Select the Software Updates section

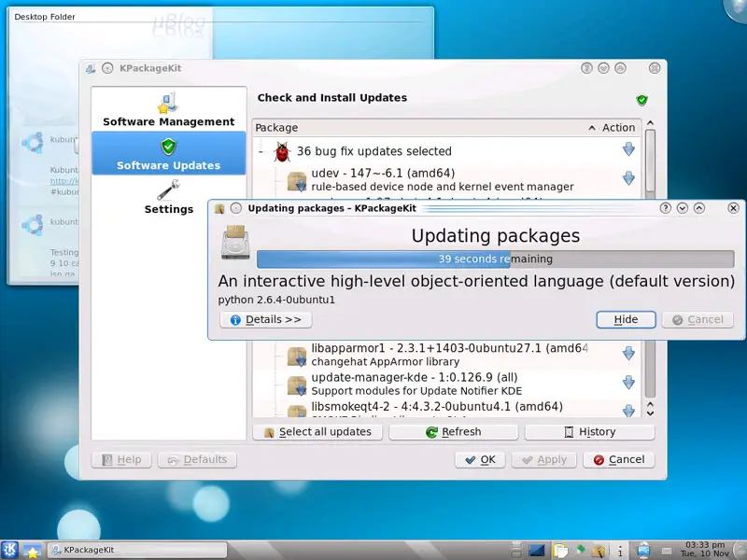169,153
